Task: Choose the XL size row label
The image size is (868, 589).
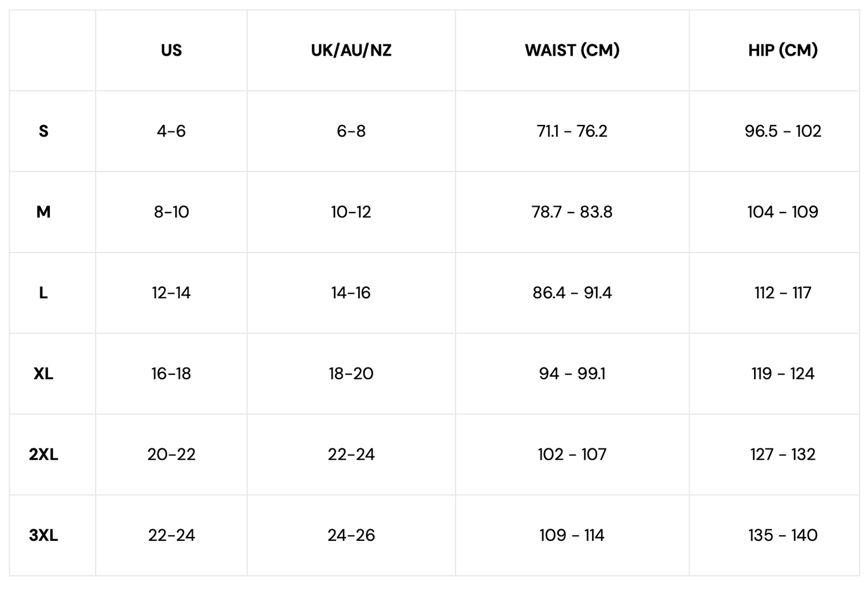Action: [43, 374]
